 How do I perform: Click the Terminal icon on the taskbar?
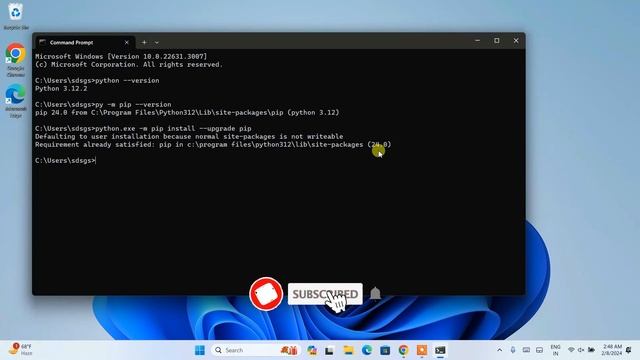click(x=440, y=350)
